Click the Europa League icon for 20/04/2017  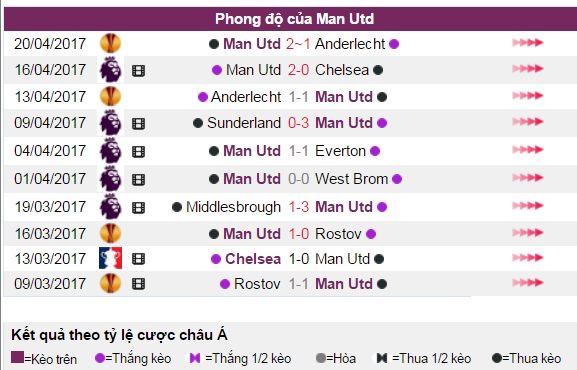point(110,43)
